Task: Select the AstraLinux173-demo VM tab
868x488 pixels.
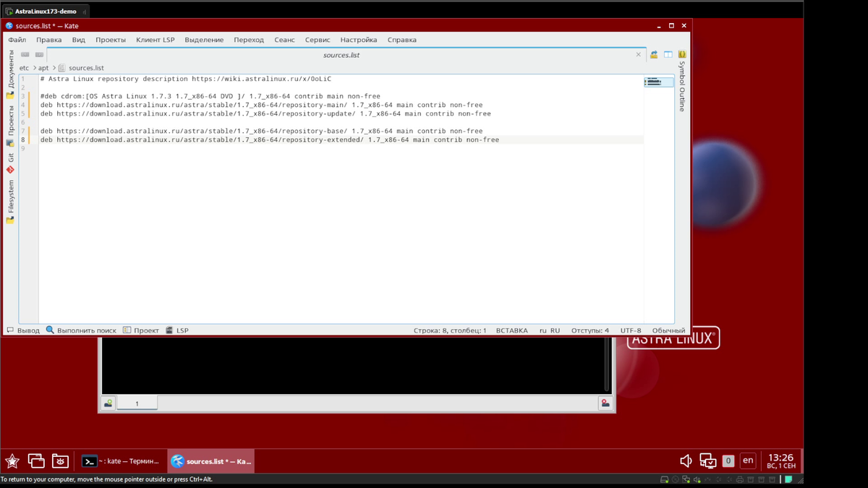Action: pos(45,12)
